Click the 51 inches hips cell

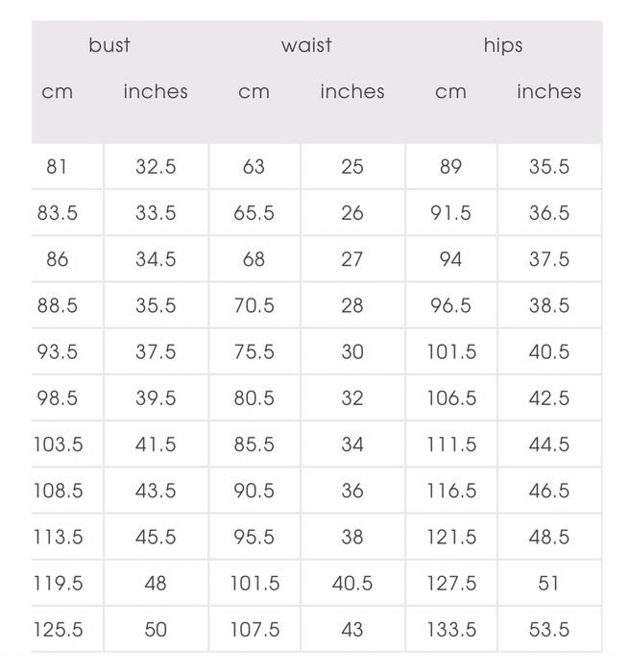click(548, 583)
